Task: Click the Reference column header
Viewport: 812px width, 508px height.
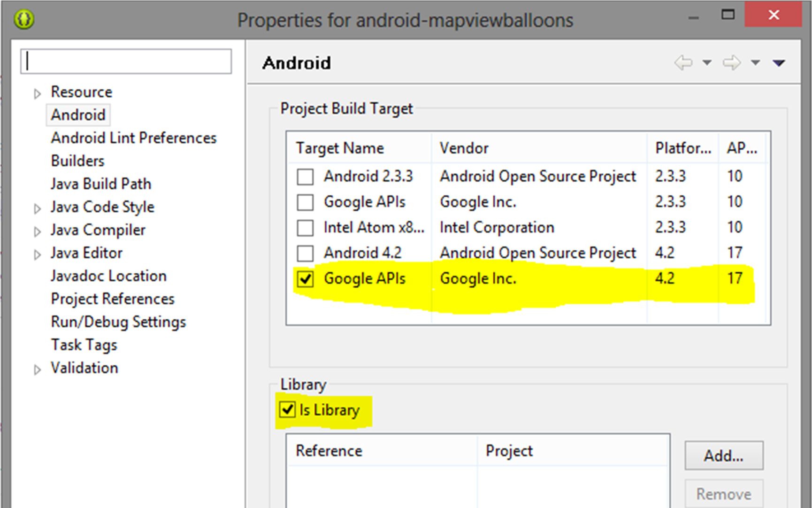Action: click(383, 451)
